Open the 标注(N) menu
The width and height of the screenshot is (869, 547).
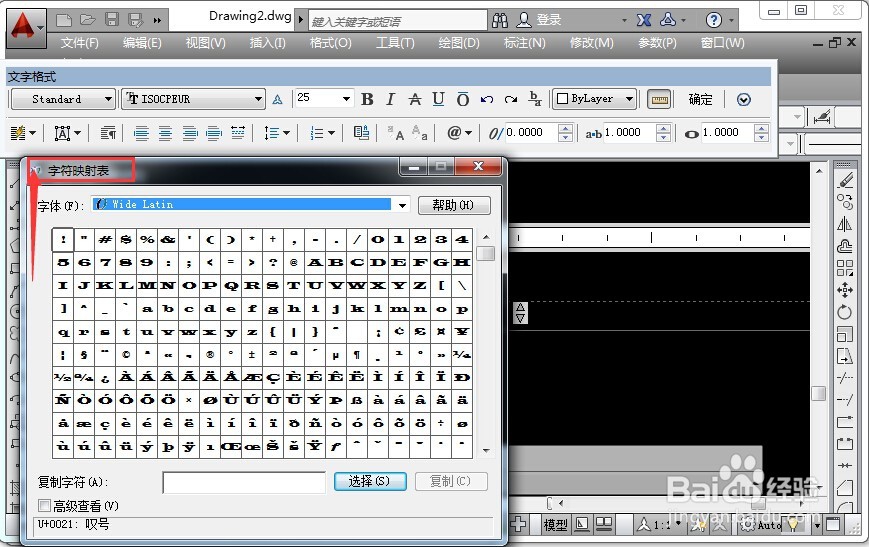tap(524, 43)
